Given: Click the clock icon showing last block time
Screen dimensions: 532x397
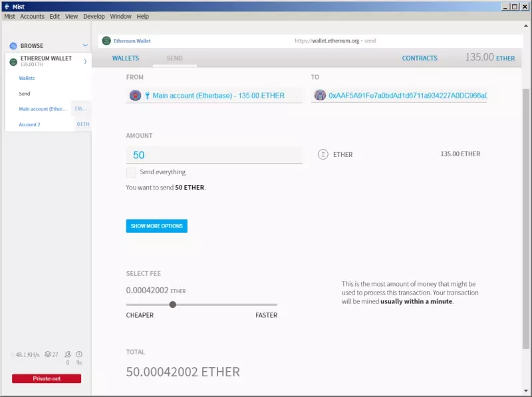Looking at the screenshot, I should (x=79, y=354).
